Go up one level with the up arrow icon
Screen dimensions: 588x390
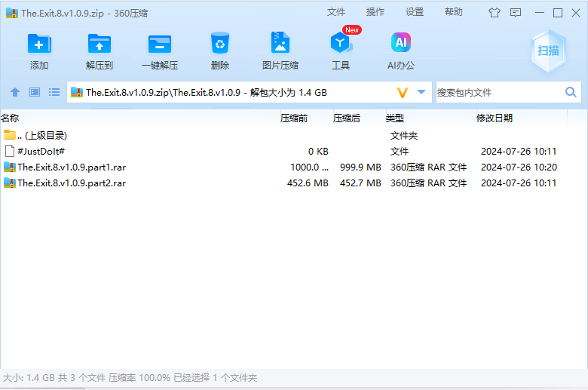coord(15,92)
